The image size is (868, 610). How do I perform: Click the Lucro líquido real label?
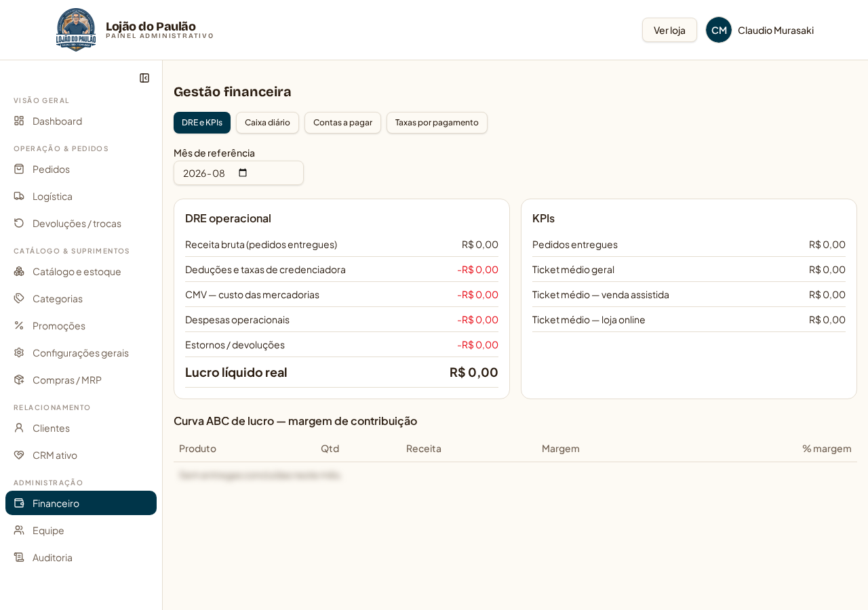pyautogui.click(x=236, y=372)
